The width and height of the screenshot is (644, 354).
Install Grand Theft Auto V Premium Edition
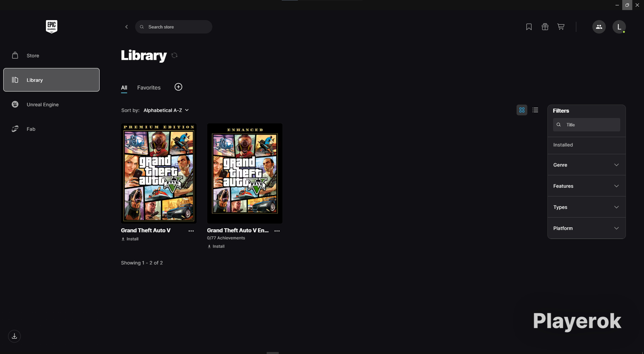130,239
